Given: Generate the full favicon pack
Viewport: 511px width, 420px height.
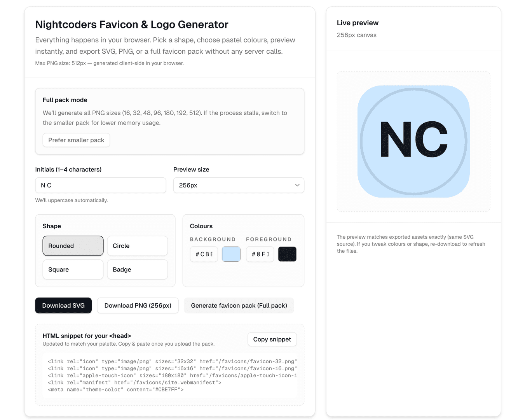Looking at the screenshot, I should [239, 305].
